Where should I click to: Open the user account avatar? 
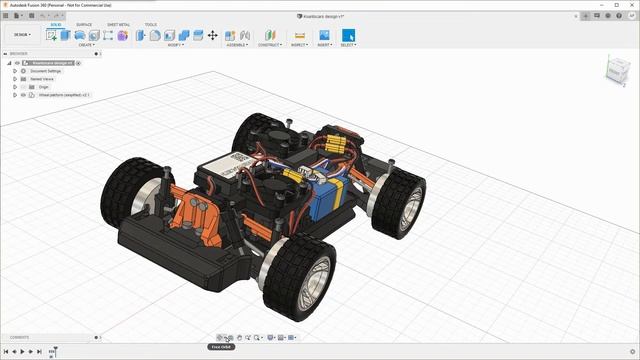pyautogui.click(x=631, y=16)
